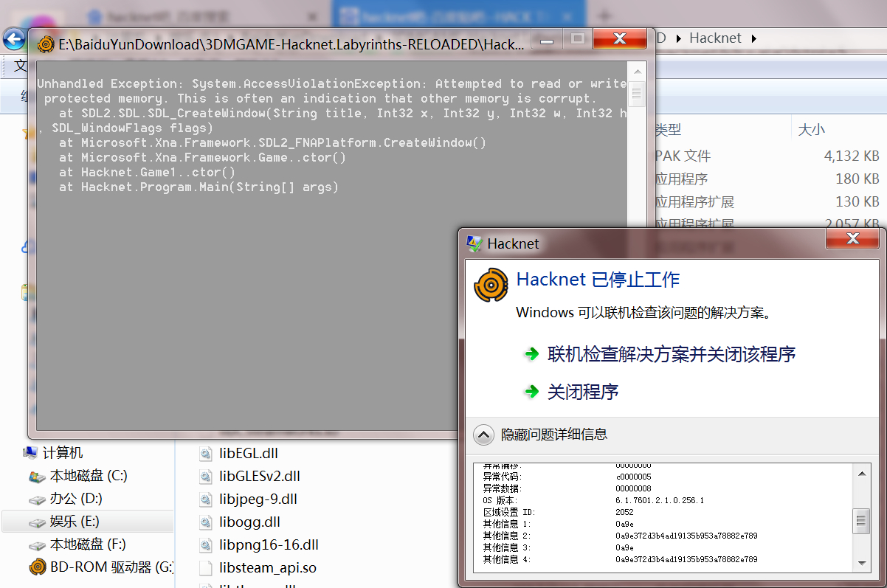Click the large Hacknet icon in error dialog
The height and width of the screenshot is (588, 887).
coord(491,285)
